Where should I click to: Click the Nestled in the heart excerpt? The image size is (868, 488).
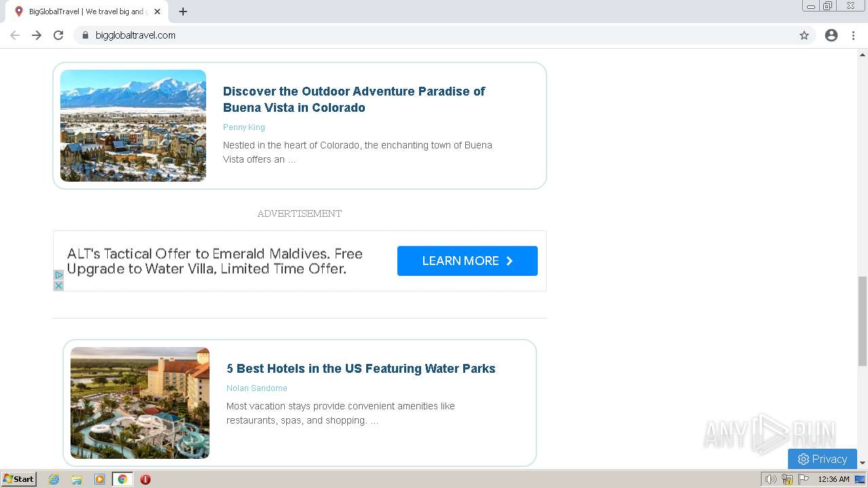(357, 152)
